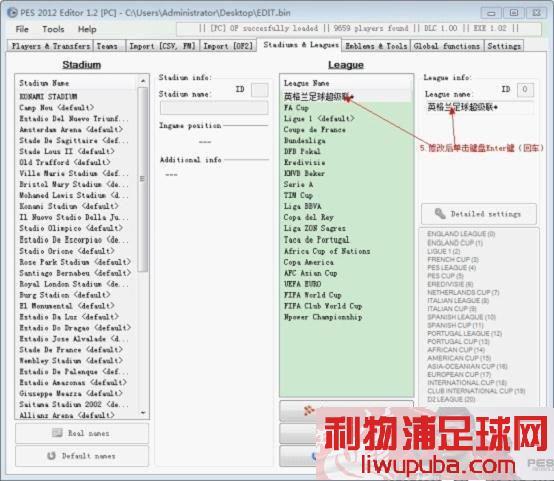
Task: Select Estadio Da Luz <default> stadium
Action: coord(77,317)
